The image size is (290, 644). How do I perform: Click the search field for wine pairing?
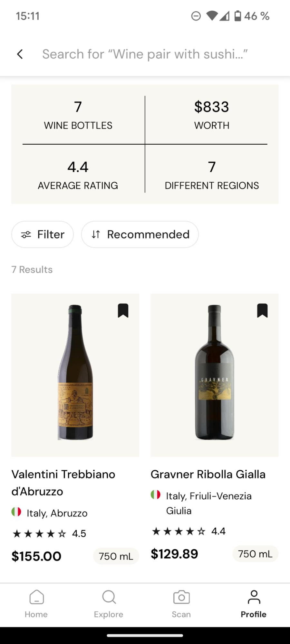pyautogui.click(x=145, y=54)
